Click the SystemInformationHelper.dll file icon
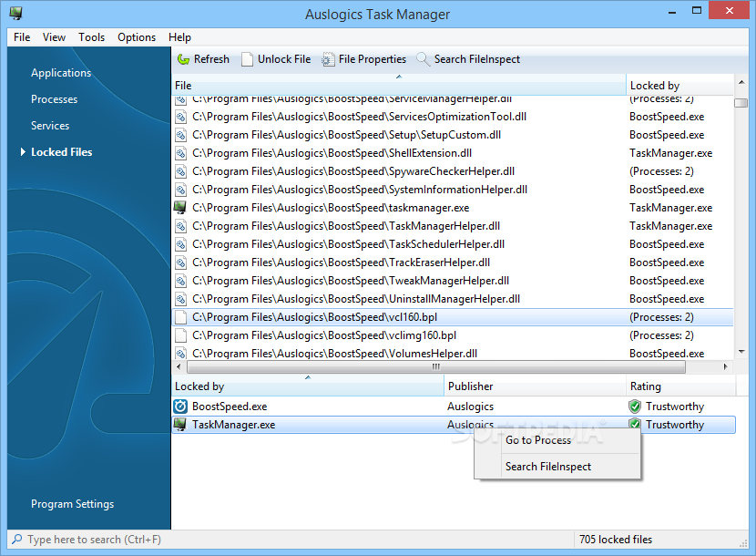This screenshot has height=556, width=756. click(x=181, y=190)
